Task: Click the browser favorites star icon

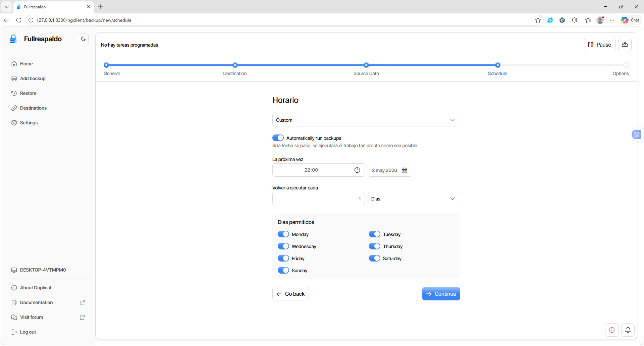Action: [x=538, y=20]
